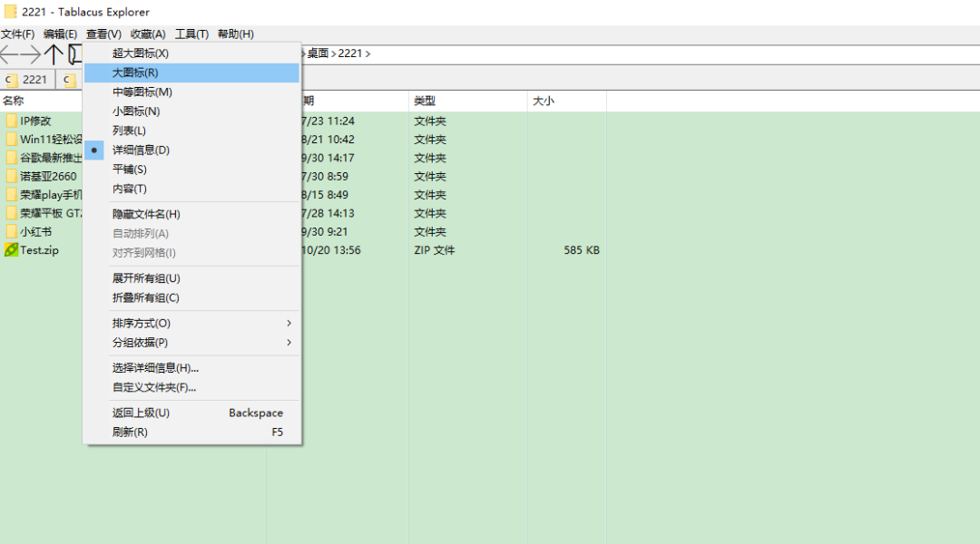The image size is (980, 544).
Task: Open the 工具(T) menu
Action: click(191, 34)
